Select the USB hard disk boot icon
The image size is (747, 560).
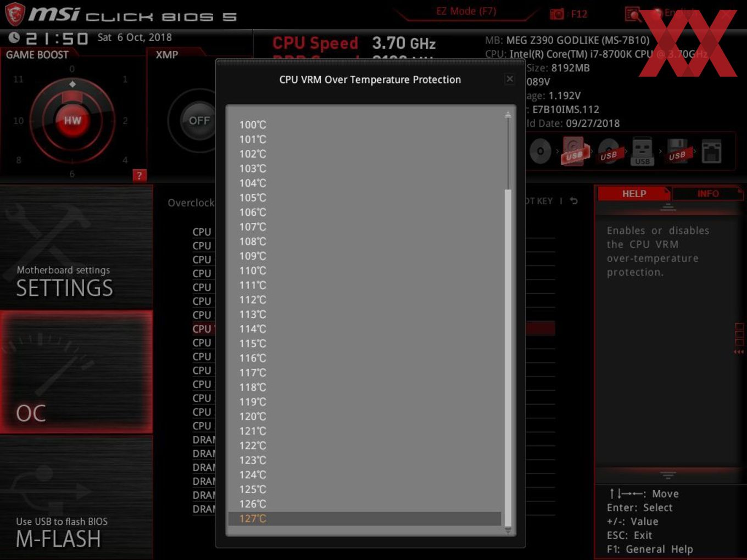pyautogui.click(x=574, y=152)
